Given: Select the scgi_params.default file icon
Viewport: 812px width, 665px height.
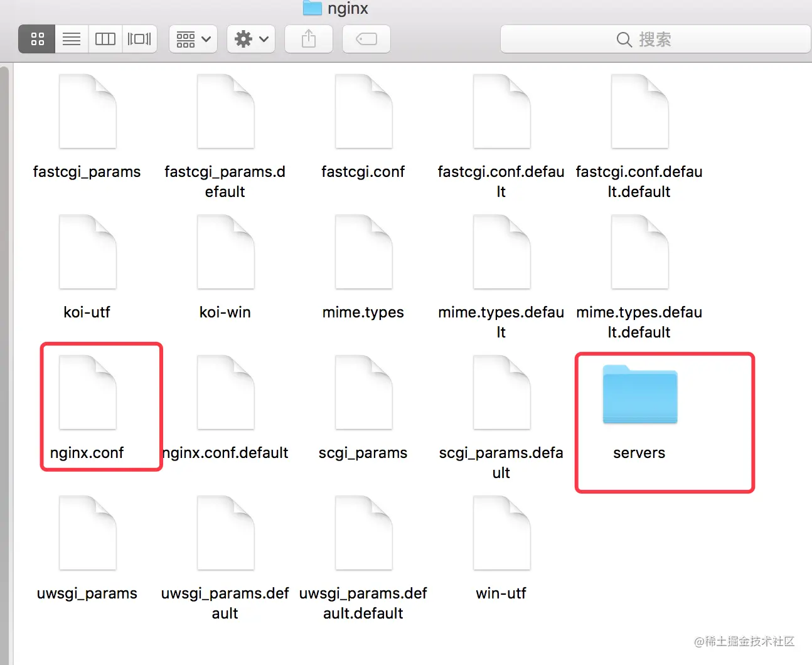Looking at the screenshot, I should tap(502, 393).
